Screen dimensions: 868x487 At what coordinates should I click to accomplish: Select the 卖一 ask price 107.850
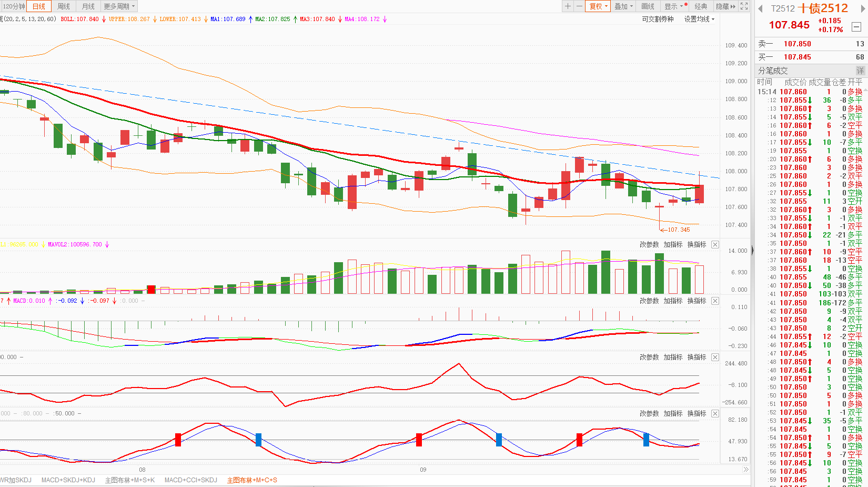(798, 44)
